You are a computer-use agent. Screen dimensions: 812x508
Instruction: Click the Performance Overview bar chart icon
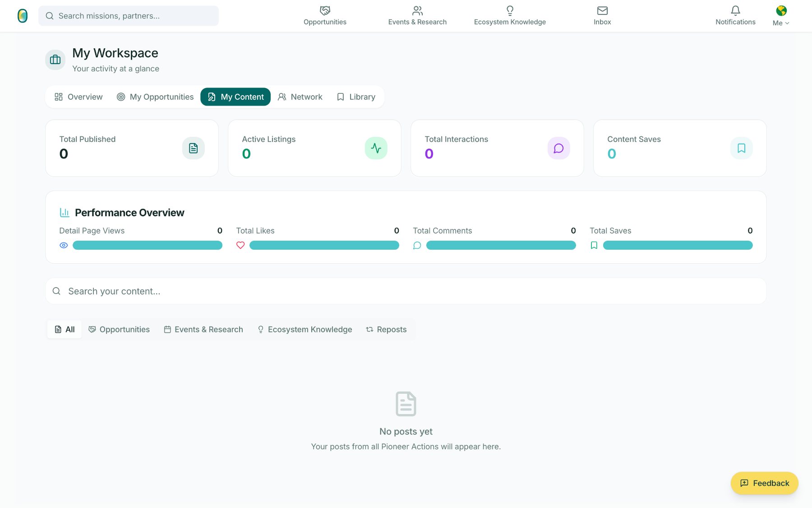pos(65,212)
